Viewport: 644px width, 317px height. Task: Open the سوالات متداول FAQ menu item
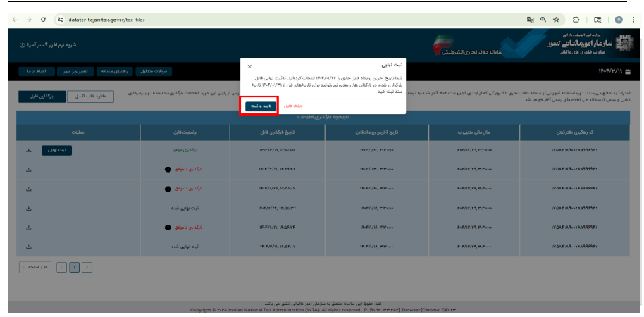click(x=154, y=71)
